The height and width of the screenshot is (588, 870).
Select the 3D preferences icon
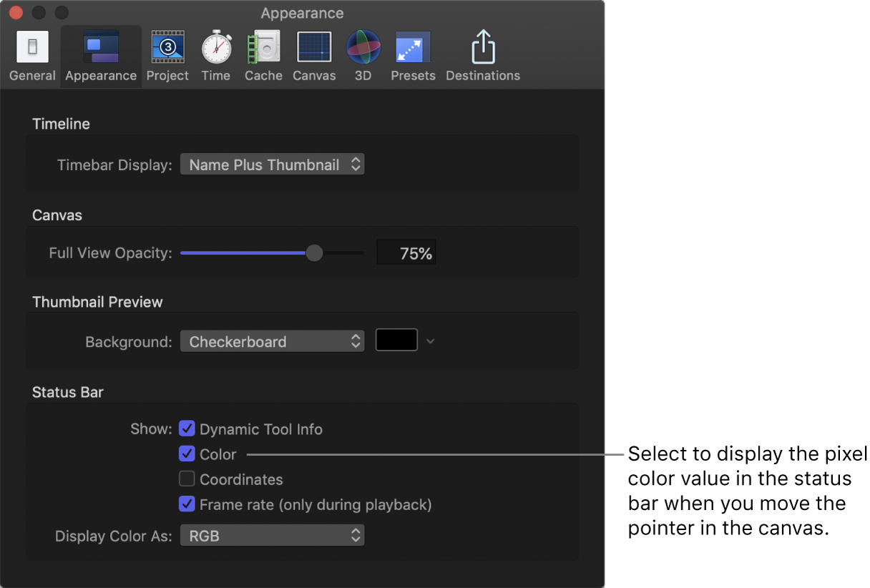pos(363,47)
